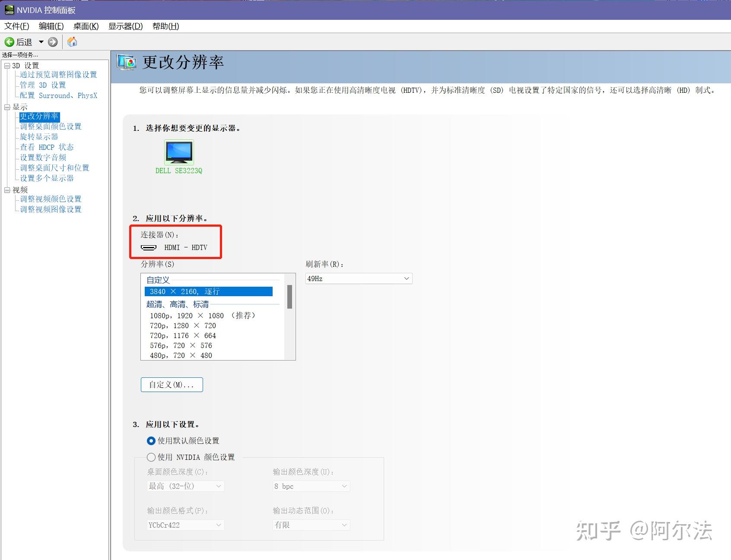Select 576p, 720 × 576 resolution
The image size is (731, 560).
181,345
